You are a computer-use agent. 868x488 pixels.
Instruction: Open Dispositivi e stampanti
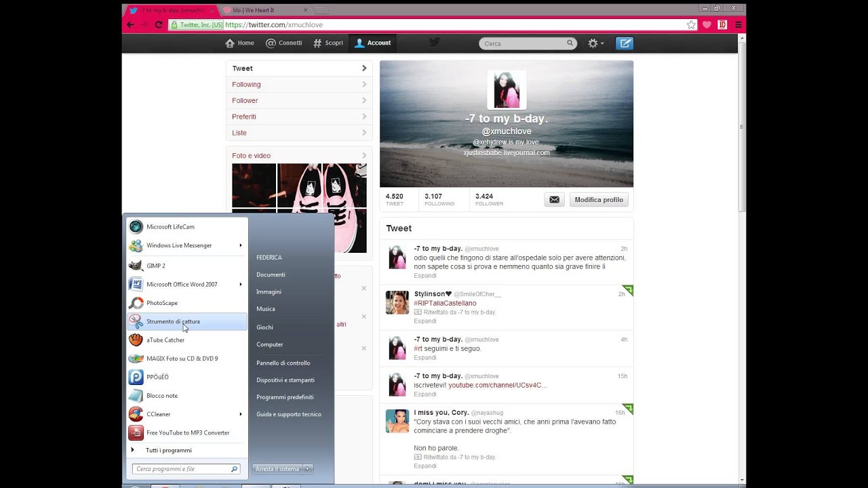click(285, 380)
